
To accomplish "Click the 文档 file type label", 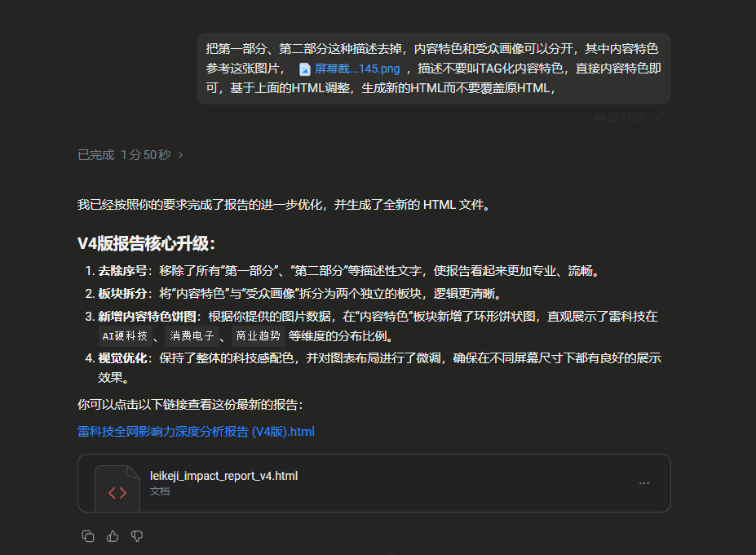I will 160,491.
